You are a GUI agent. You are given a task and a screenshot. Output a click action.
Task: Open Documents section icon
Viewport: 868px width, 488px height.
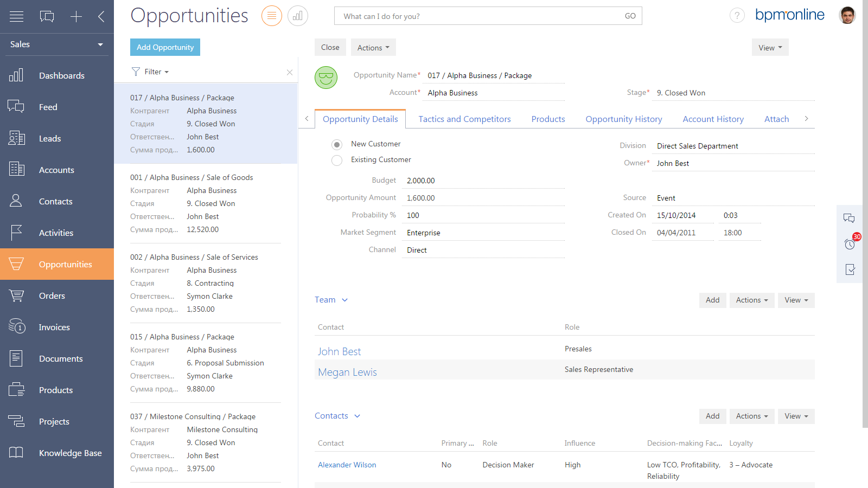click(x=16, y=358)
